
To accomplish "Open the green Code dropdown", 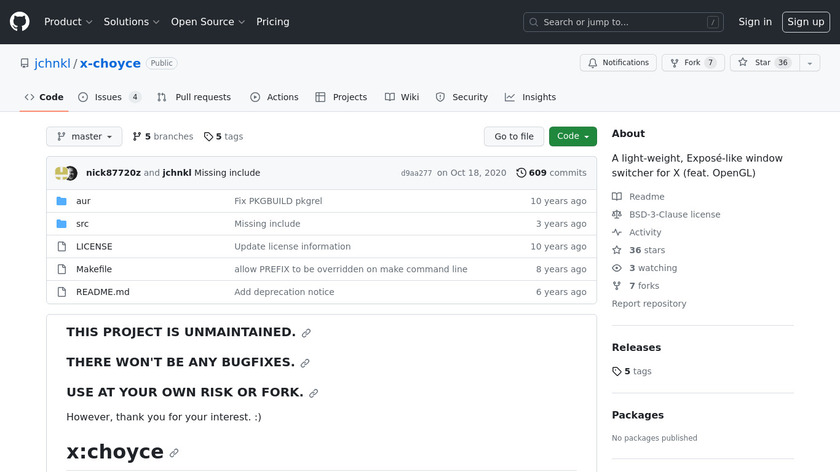I will point(573,136).
